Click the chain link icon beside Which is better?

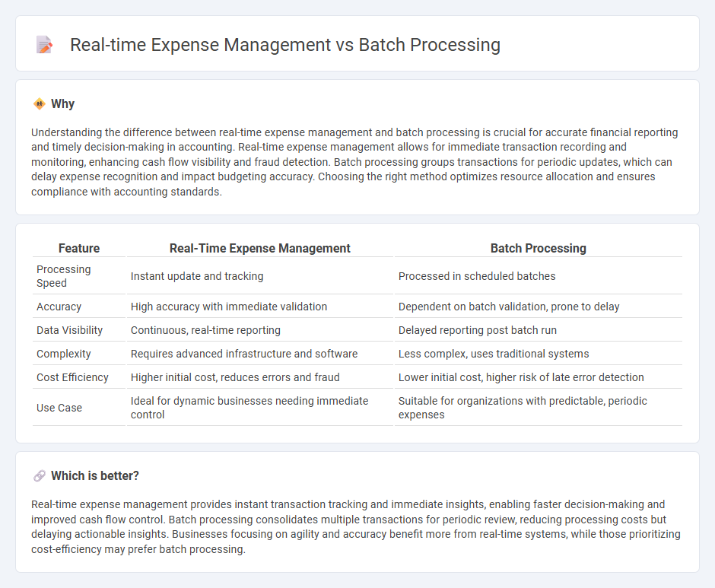click(x=40, y=475)
